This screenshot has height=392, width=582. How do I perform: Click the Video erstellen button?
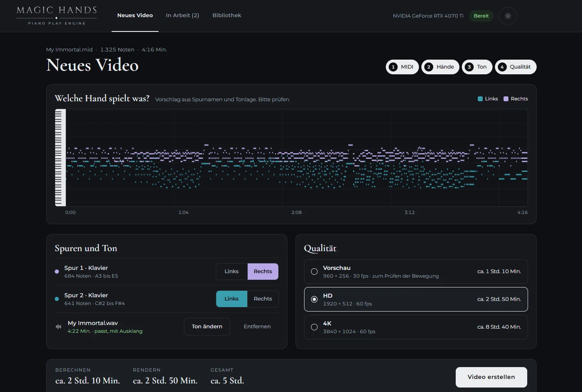(x=491, y=377)
